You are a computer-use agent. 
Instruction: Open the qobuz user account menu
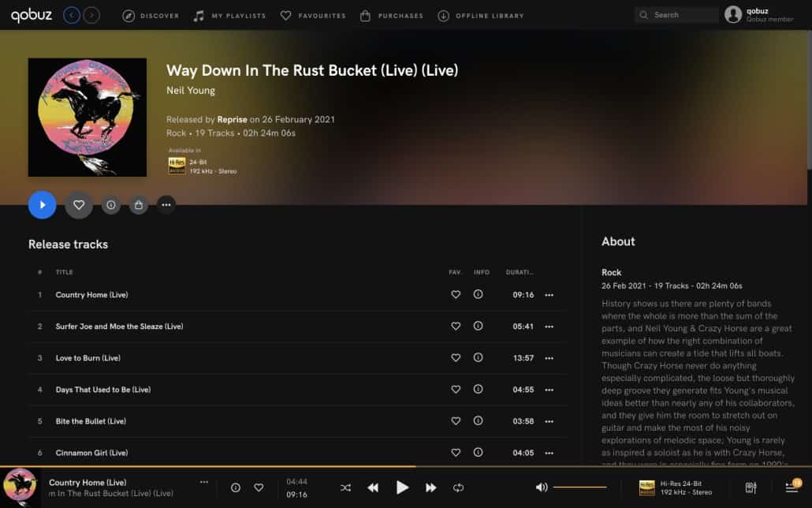pos(758,14)
